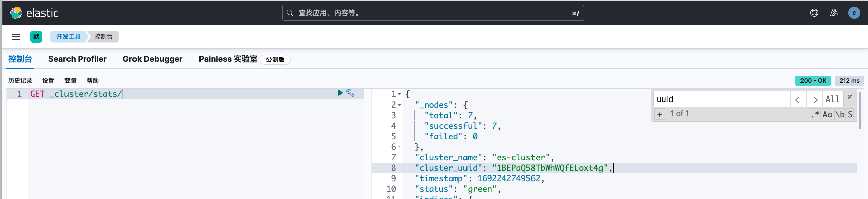This screenshot has height=199, width=868.
Task: Open 历史记录 history menu
Action: point(20,81)
